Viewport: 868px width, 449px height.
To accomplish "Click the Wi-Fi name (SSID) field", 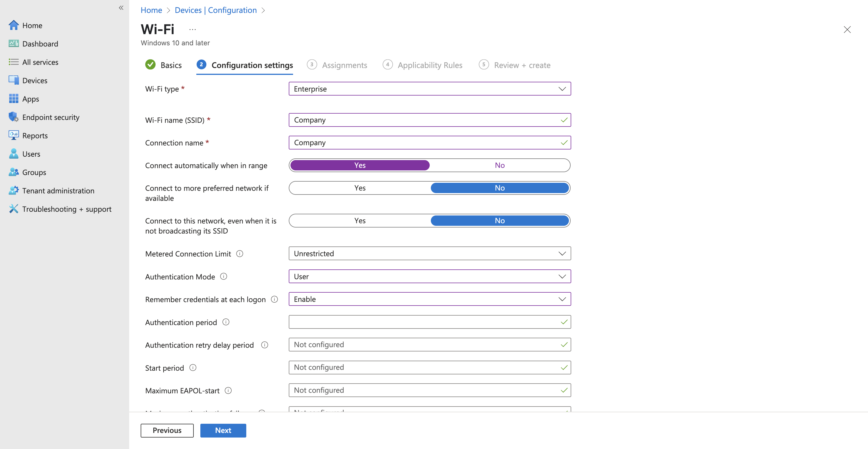I will pos(430,120).
